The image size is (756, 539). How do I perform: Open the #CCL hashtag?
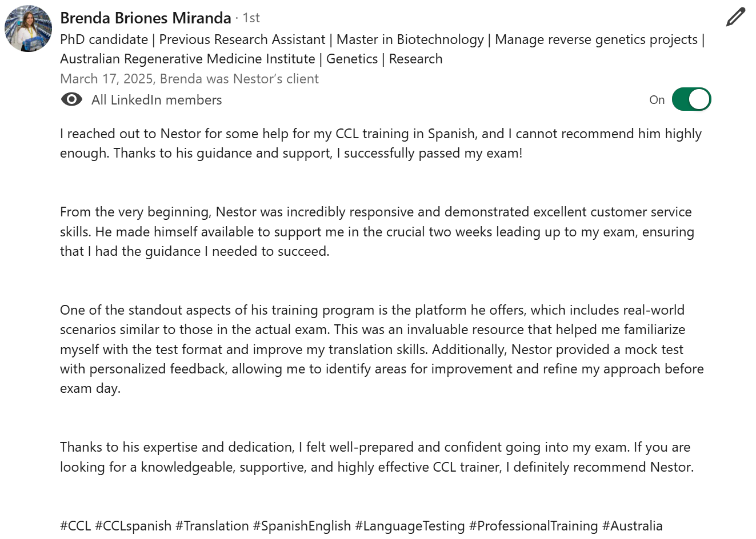[75, 526]
